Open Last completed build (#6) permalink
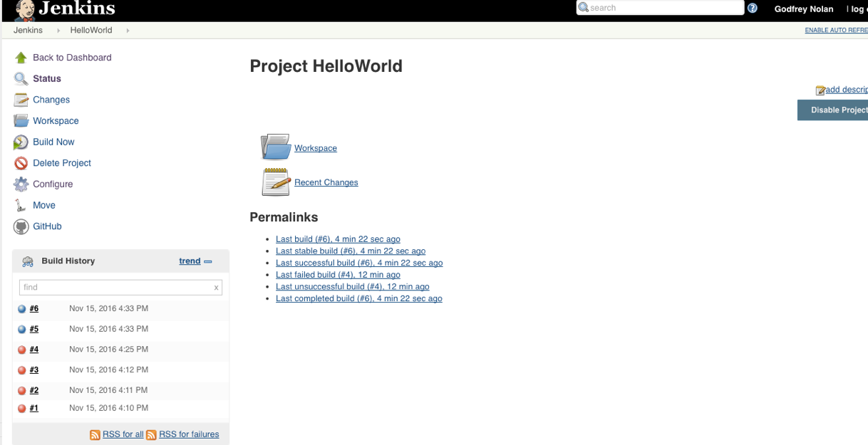 click(359, 299)
